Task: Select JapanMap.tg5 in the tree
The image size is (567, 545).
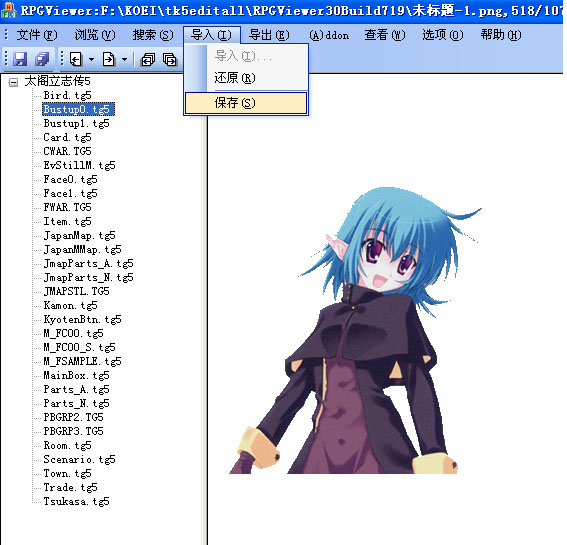Action: point(79,235)
